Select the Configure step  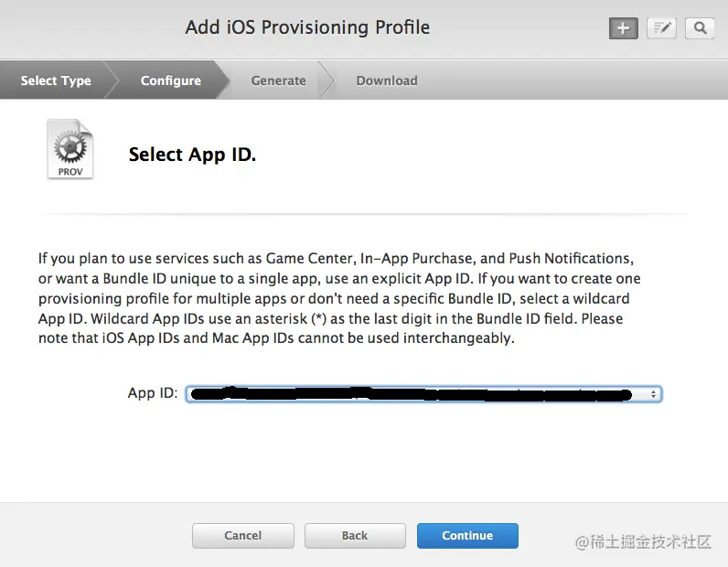171,80
